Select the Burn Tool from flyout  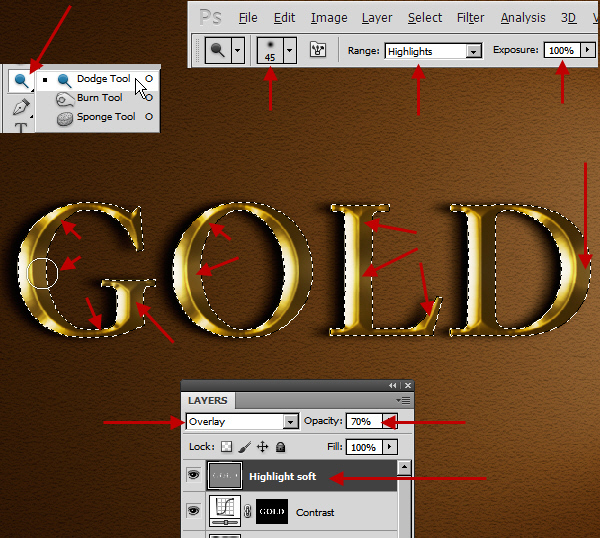tap(99, 98)
